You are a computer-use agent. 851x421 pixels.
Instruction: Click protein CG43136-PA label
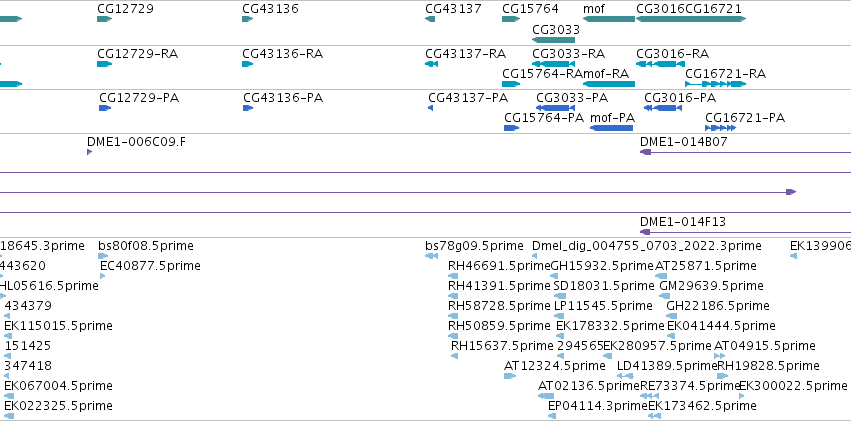tap(283, 98)
